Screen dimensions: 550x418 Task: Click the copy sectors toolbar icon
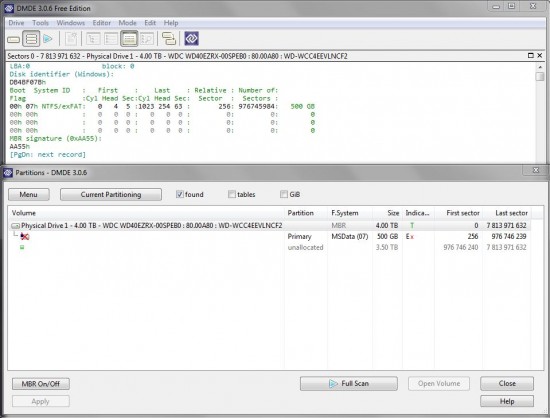tap(169, 39)
